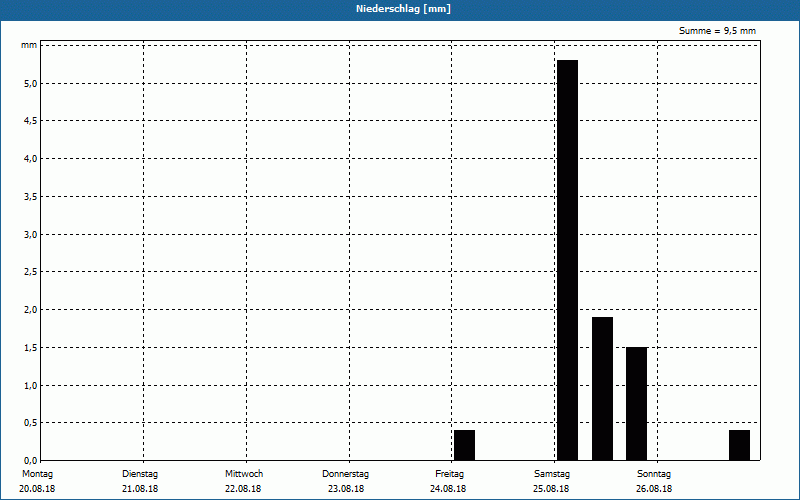The width and height of the screenshot is (800, 500).
Task: Click the Montag axis label
Action: (x=37, y=474)
